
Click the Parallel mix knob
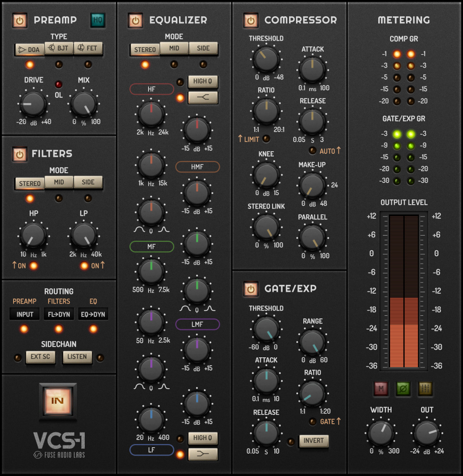click(x=313, y=238)
